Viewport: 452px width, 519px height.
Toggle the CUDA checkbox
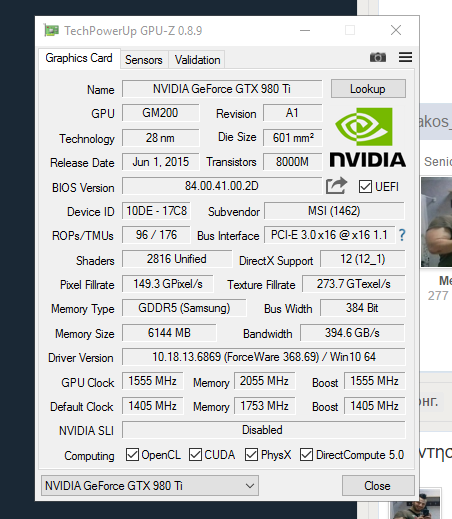(195, 455)
